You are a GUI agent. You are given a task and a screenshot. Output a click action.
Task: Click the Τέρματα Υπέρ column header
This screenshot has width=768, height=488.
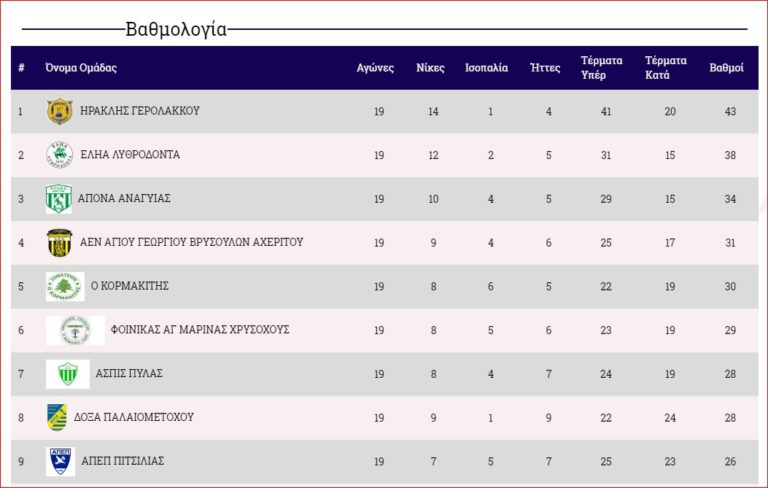click(x=601, y=68)
